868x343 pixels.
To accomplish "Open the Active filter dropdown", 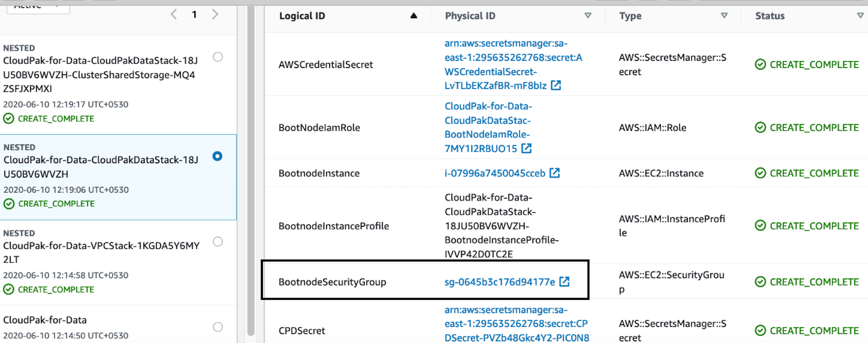I will pyautogui.click(x=38, y=8).
